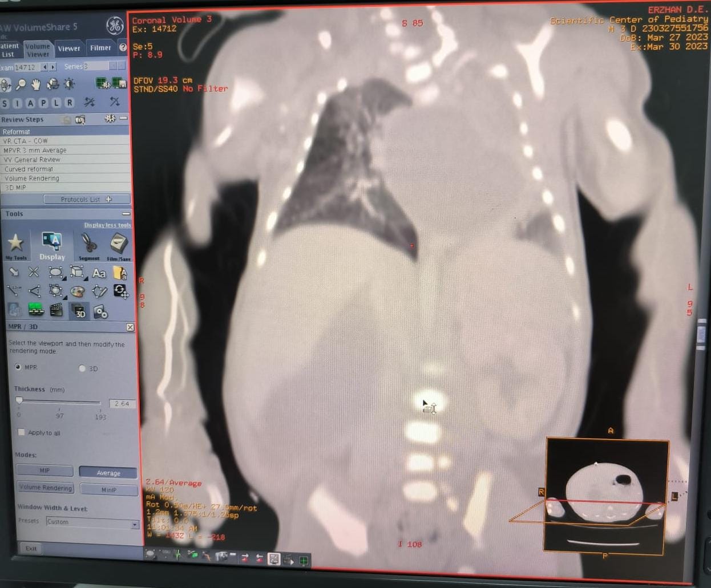Image resolution: width=711 pixels, height=588 pixels.
Task: Click the Exit button
Action: tap(31, 549)
